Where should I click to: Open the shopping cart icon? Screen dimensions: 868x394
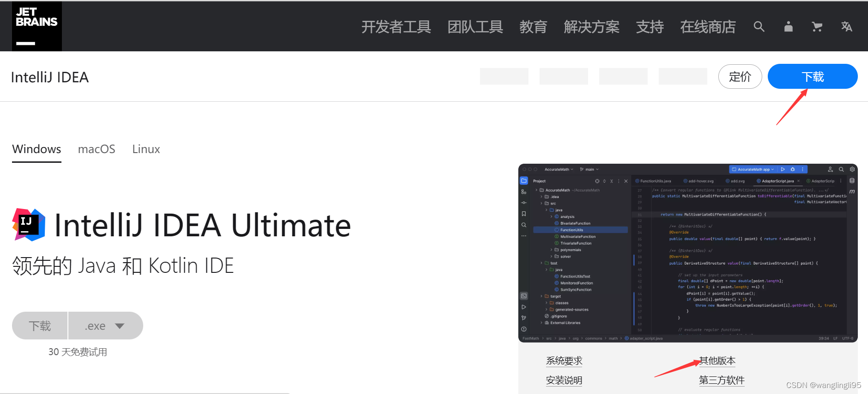tap(817, 27)
